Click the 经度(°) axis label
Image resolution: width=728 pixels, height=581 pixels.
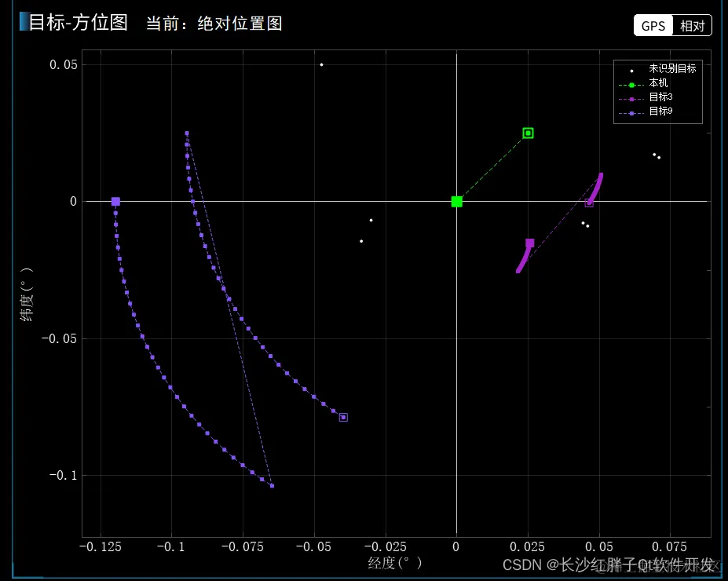(395, 563)
